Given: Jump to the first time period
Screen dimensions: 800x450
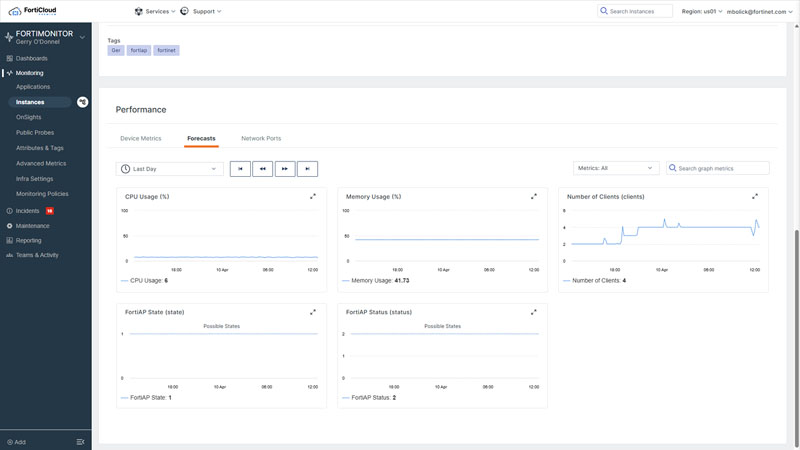Looking at the screenshot, I should click(x=240, y=169).
